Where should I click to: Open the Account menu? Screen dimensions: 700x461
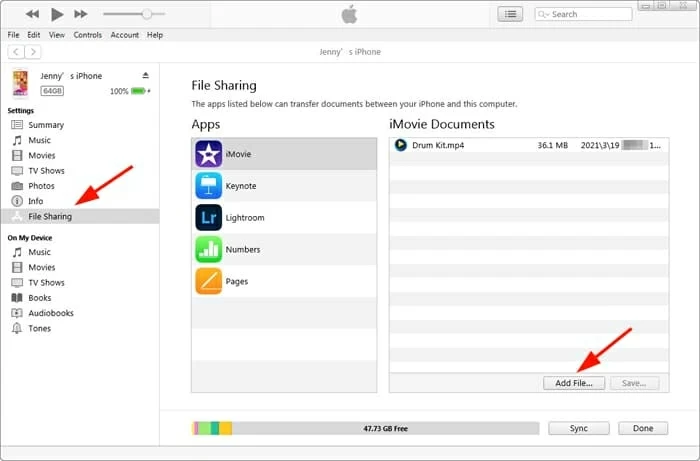pos(125,35)
